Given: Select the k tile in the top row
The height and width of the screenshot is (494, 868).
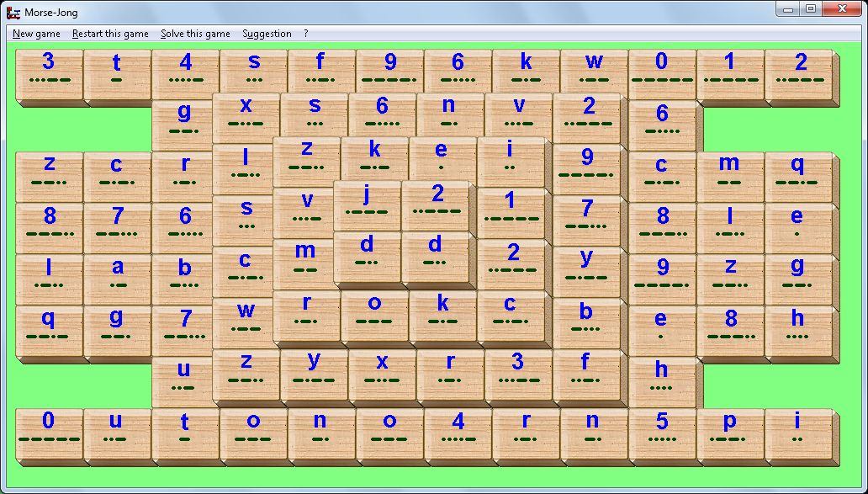Looking at the screenshot, I should pyautogui.click(x=526, y=72).
